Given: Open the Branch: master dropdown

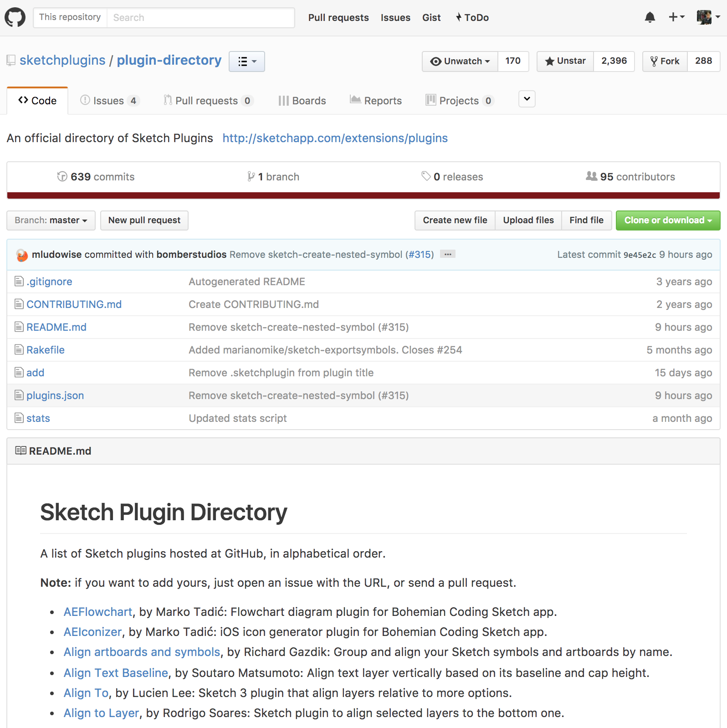Looking at the screenshot, I should (51, 220).
